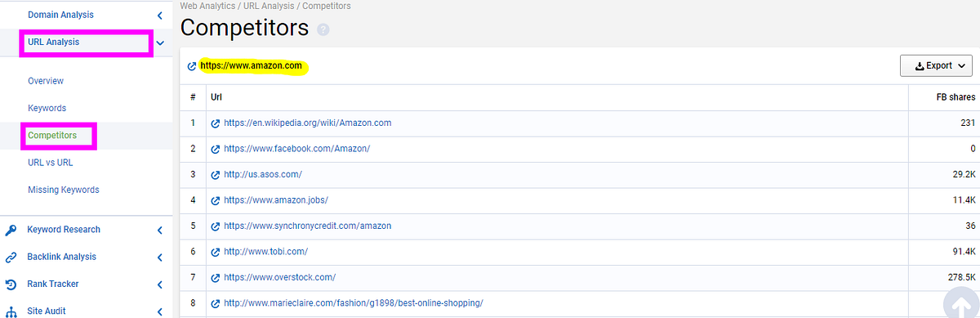Expand the Keyword Research chevron
980x318 pixels.
coord(160,230)
